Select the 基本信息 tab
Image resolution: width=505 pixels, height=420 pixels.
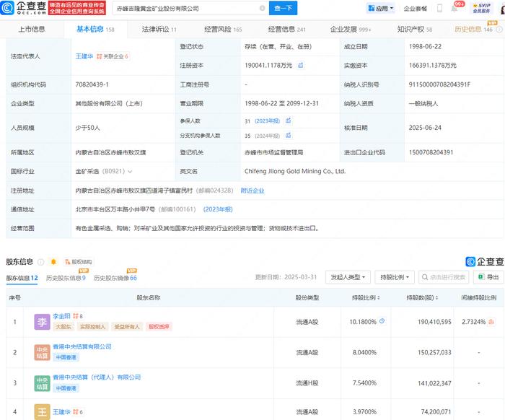[x=95, y=30]
